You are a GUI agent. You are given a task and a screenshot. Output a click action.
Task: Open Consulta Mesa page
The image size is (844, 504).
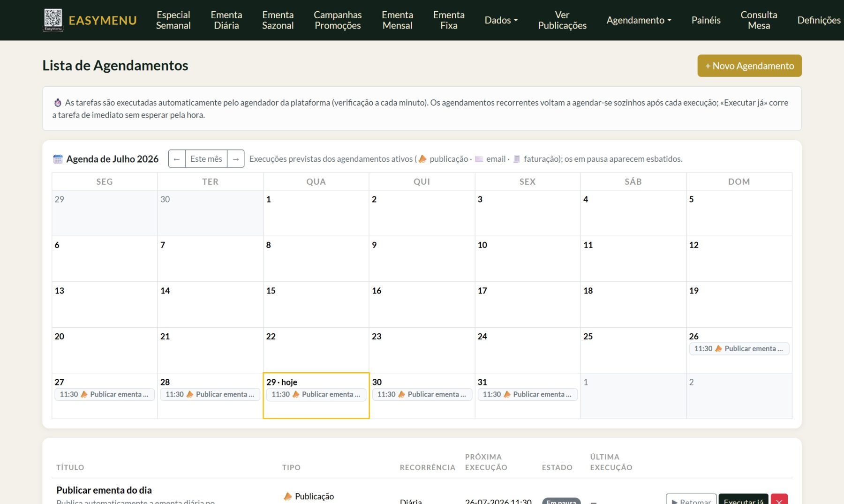click(759, 20)
